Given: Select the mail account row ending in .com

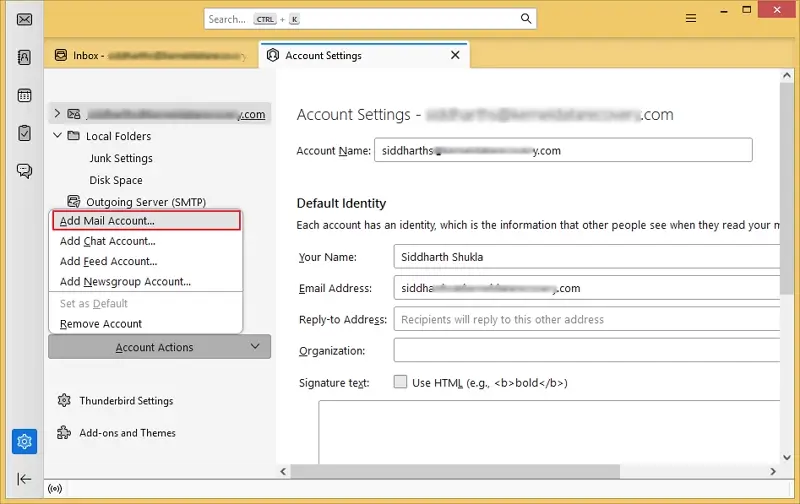Looking at the screenshot, I should point(160,114).
